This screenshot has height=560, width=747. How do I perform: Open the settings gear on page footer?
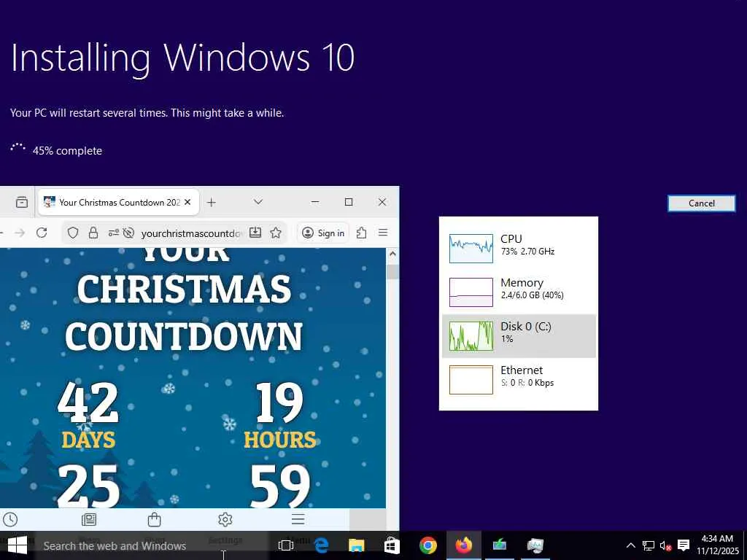coord(225,519)
